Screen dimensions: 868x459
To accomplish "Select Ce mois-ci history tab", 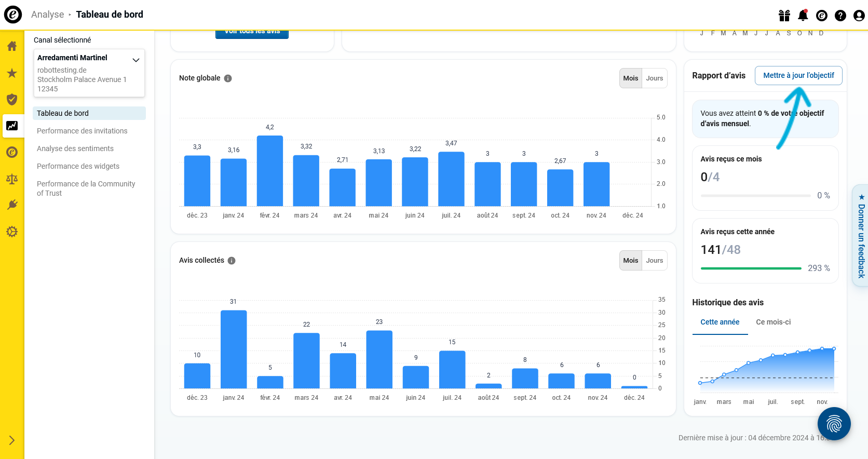I will click(774, 322).
